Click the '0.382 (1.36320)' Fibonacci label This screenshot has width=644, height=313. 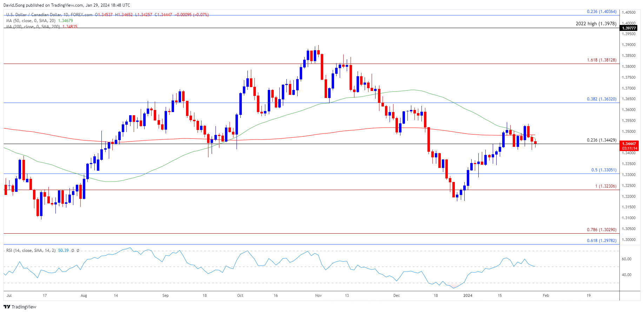[602, 99]
